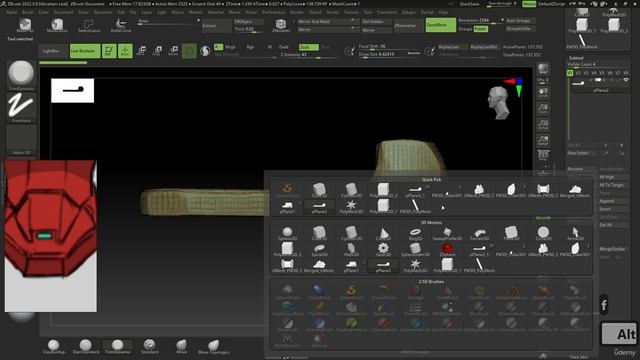
Task: Toggle the See-through menu bar button
Action: 502,4
